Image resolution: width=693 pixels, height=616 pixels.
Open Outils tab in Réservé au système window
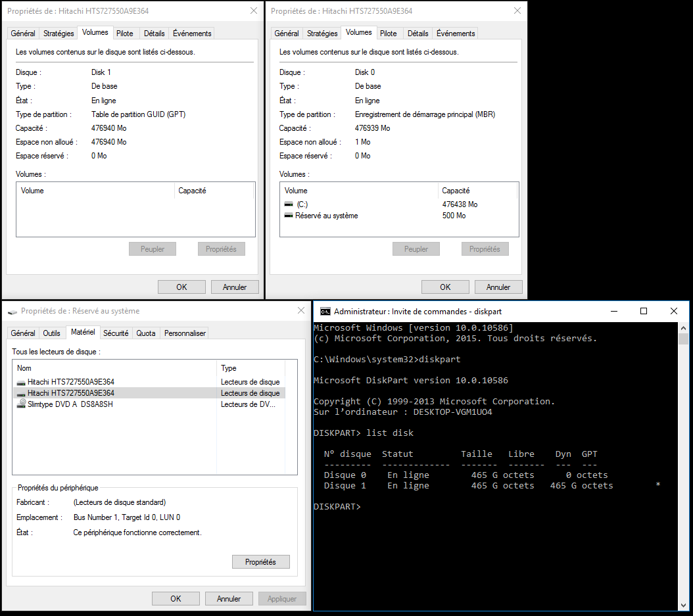(x=52, y=333)
